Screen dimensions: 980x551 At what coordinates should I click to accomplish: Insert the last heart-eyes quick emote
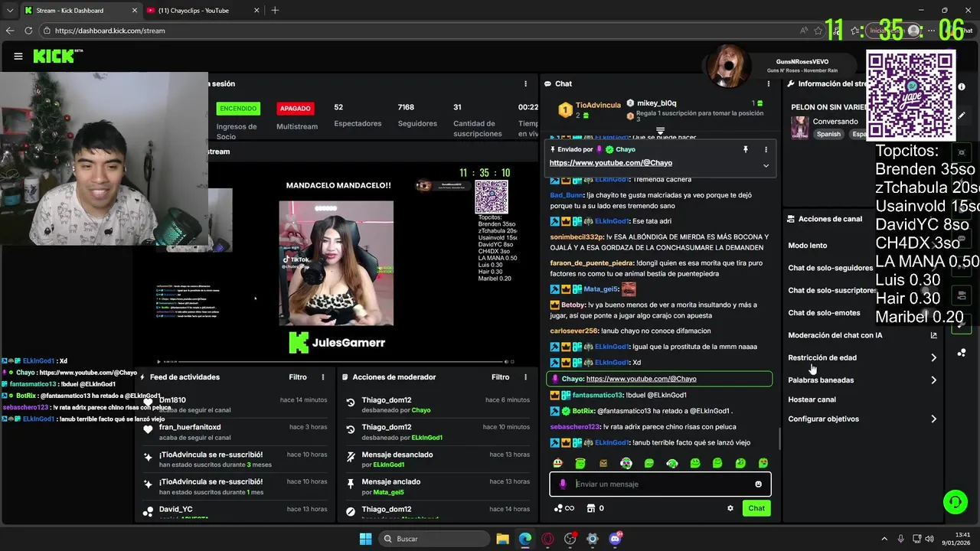point(763,463)
